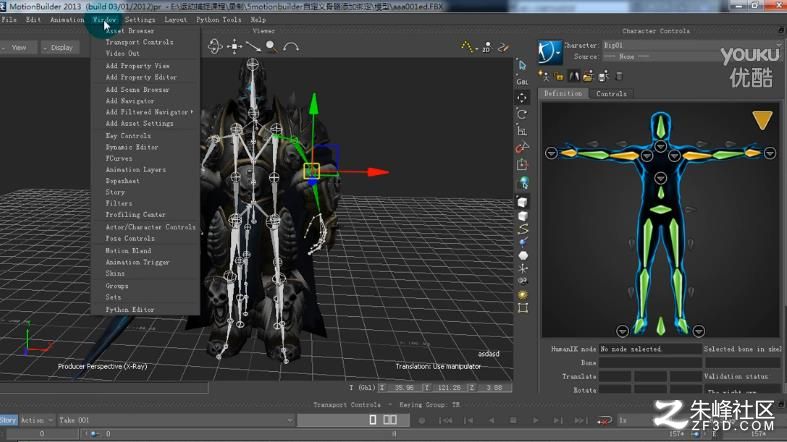Click the go-to-start transport button
This screenshot has height=442, width=787.
(x=446, y=420)
